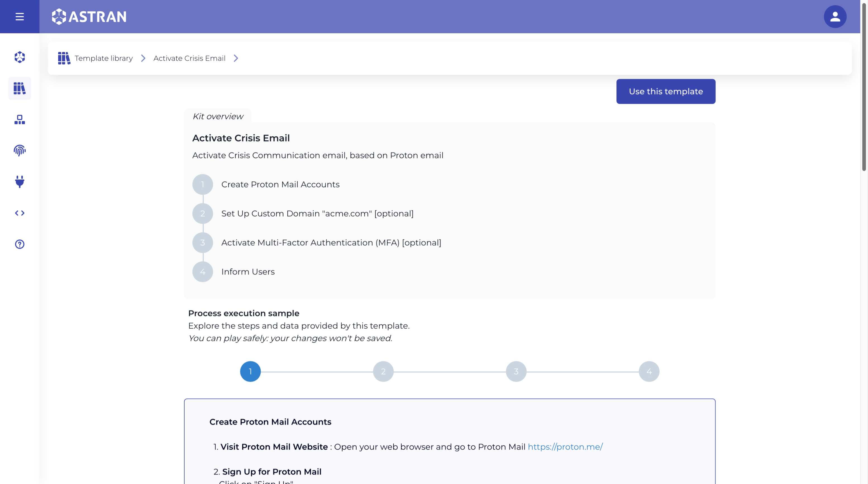
Task: Select 'Inform Users' overview row
Action: pos(248,272)
